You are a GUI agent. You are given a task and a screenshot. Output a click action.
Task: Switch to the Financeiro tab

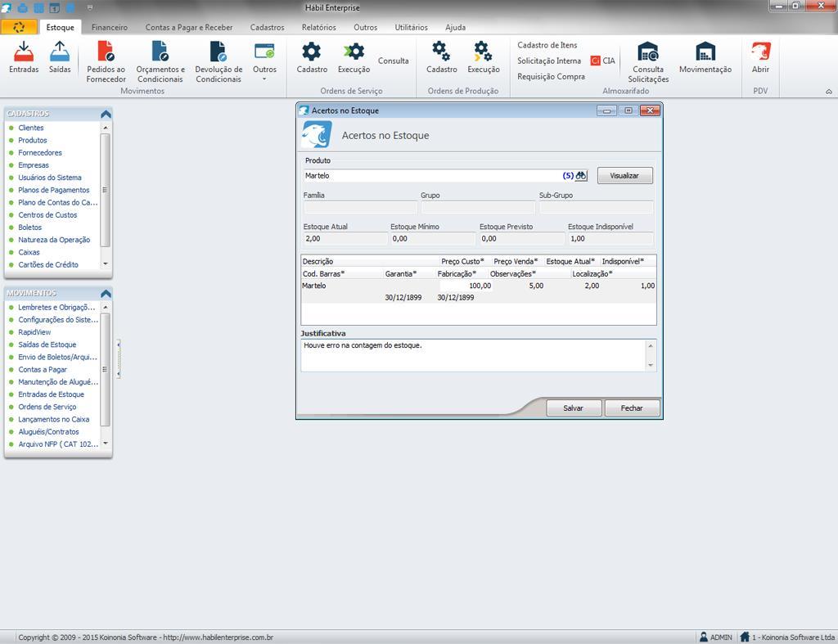point(110,27)
